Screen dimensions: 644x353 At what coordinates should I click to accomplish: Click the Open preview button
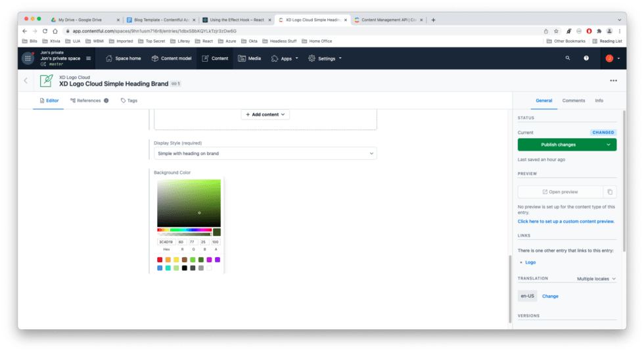pos(560,192)
